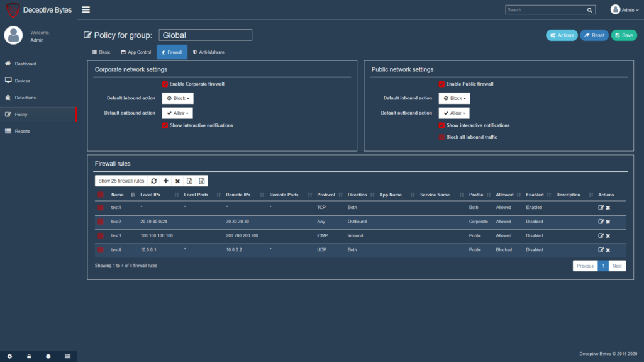The width and height of the screenshot is (644, 362).
Task: Open settings gear in bottom bar
Action: click(x=9, y=356)
